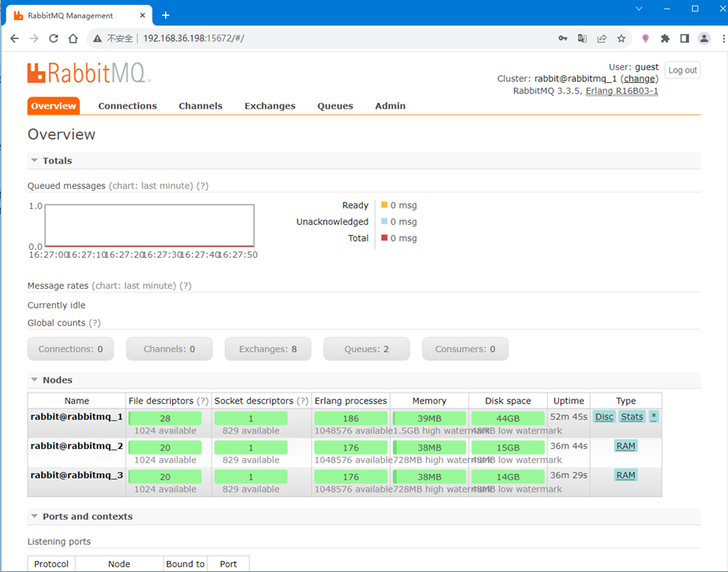Open the user profile avatar icon

point(704,38)
